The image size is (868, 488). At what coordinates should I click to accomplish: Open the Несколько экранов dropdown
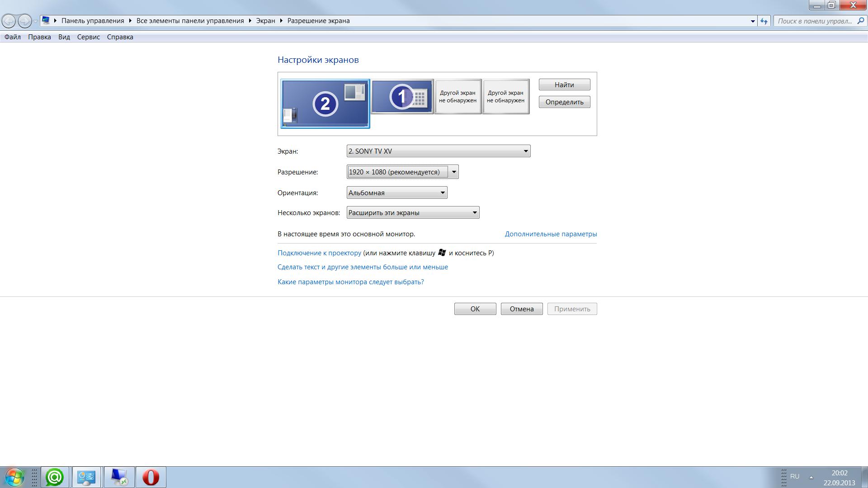(x=474, y=212)
